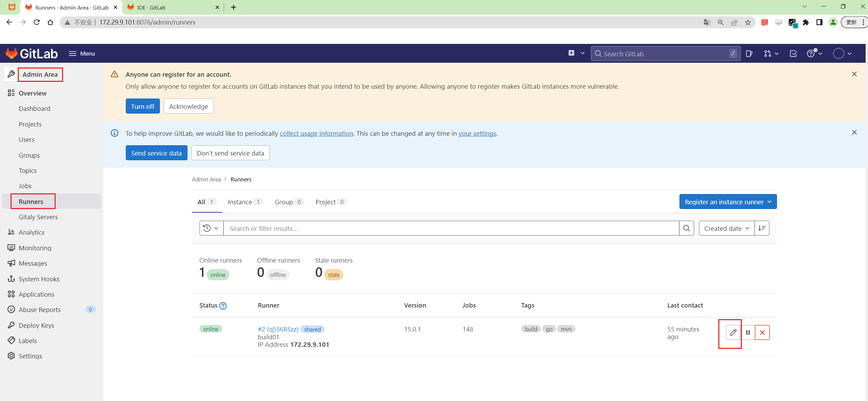Screen dimensions: 868x401
Task: Click Status help question icon
Action: coord(223,306)
